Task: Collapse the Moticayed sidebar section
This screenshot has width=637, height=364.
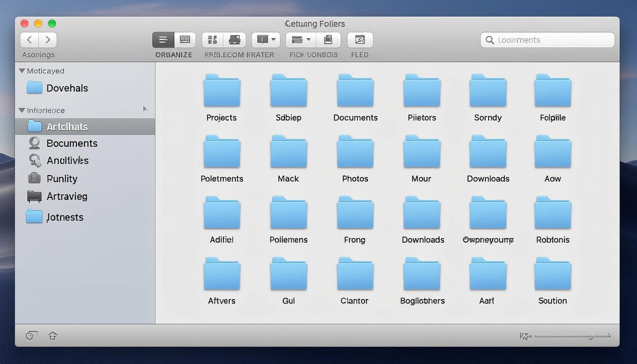Action: pos(22,71)
